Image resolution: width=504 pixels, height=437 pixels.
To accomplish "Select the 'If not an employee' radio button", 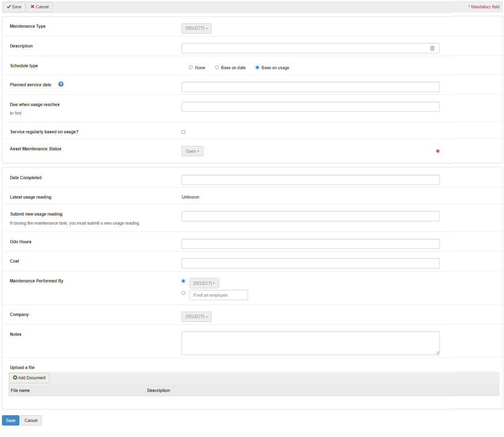I will point(183,293).
